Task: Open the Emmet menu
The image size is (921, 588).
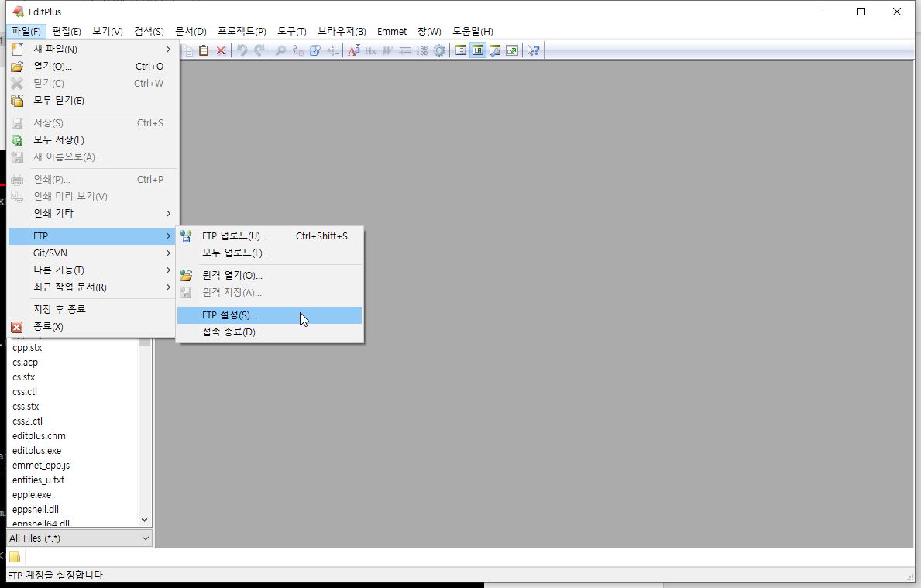Action: [392, 31]
